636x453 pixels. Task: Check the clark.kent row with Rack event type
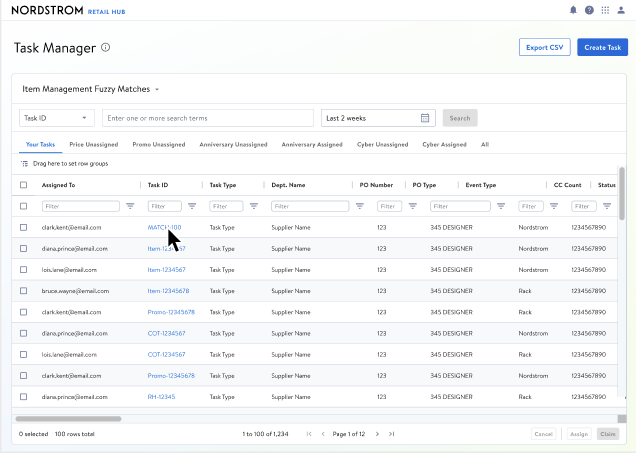[24, 312]
